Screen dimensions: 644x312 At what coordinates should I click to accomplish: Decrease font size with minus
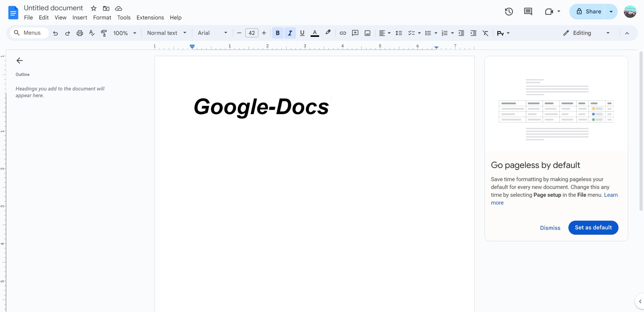point(239,33)
